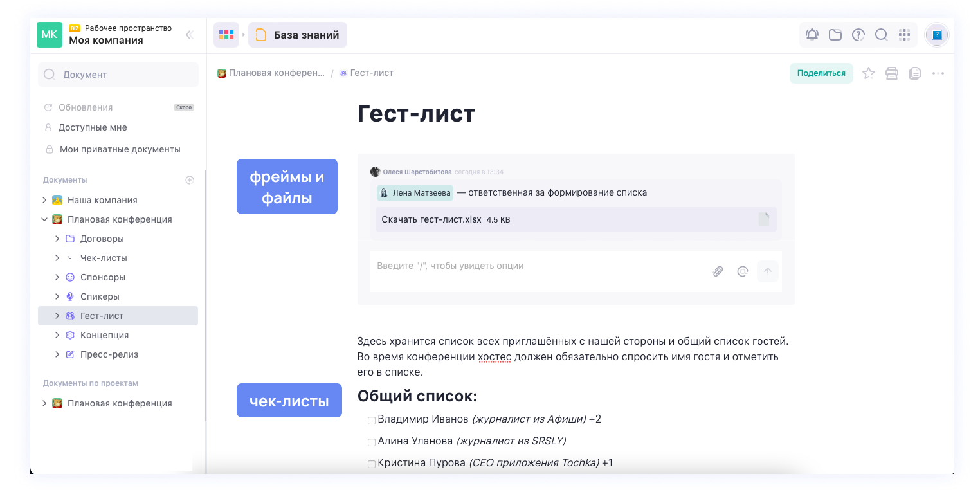Click the duplicate document icon near the star
980x501 pixels.
(x=915, y=73)
